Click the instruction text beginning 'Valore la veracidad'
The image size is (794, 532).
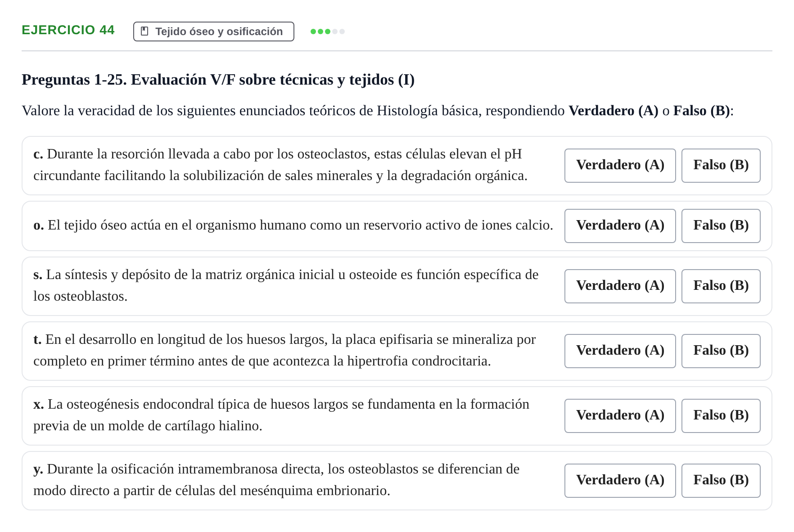[378, 111]
